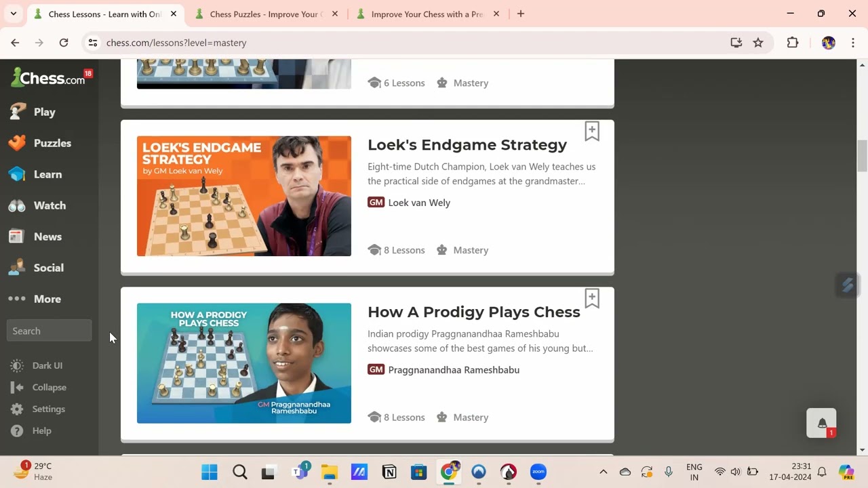Open the Microsoft Store taskbar icon
This screenshot has height=488, width=868.
coord(419,472)
